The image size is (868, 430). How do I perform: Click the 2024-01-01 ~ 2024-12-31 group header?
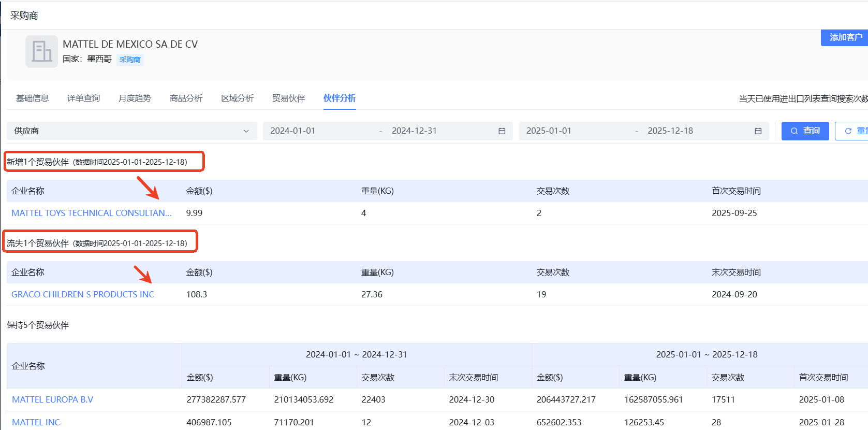tap(357, 354)
